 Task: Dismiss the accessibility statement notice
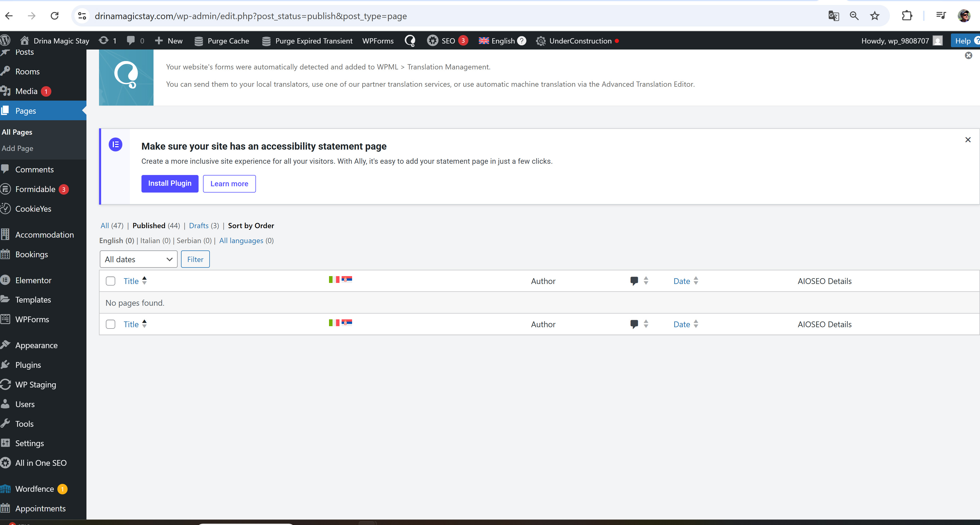(x=967, y=140)
